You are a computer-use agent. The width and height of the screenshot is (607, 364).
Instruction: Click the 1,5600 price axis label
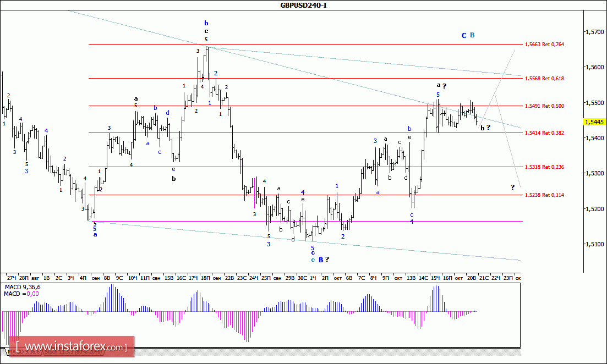[595, 67]
